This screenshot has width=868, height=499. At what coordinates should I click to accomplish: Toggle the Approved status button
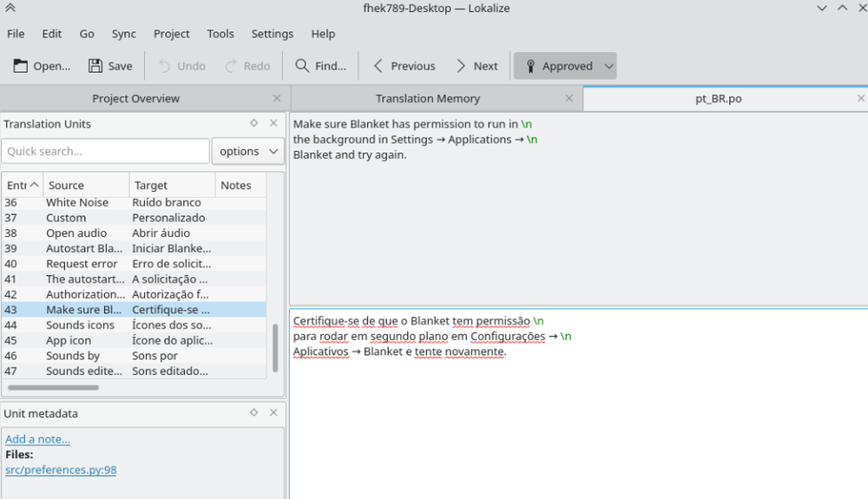(x=558, y=66)
